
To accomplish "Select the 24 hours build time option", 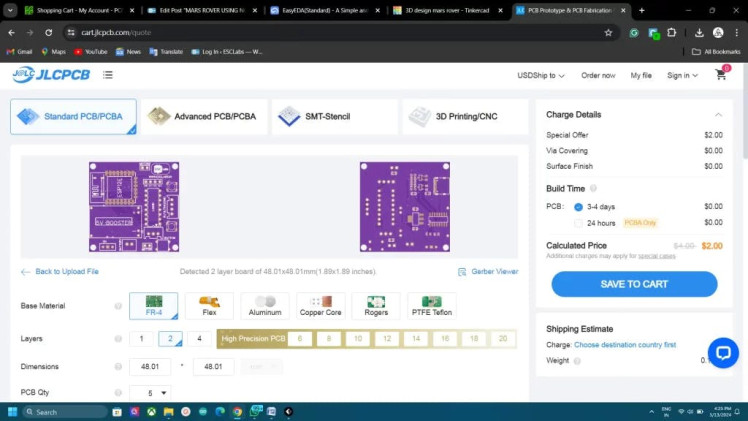I will pos(578,223).
